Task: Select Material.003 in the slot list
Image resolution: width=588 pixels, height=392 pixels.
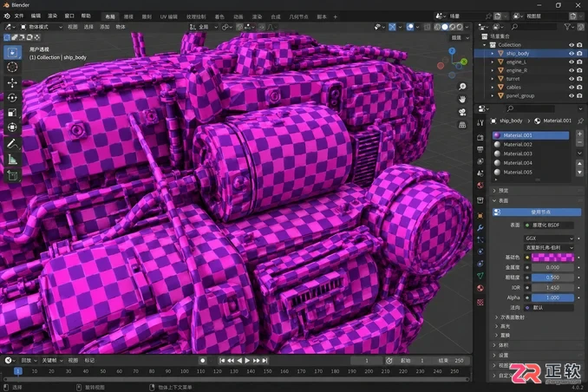Action: click(531, 154)
